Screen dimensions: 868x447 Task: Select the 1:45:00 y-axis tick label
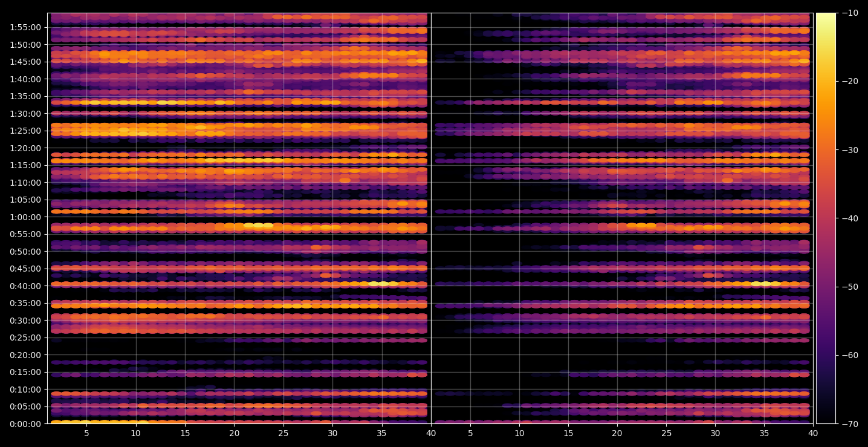(25, 62)
